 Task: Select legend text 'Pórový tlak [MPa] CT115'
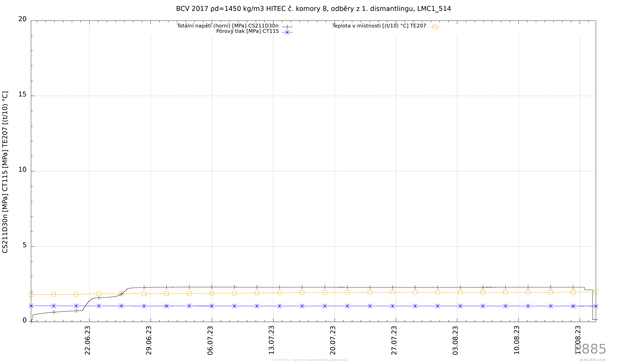247,31
